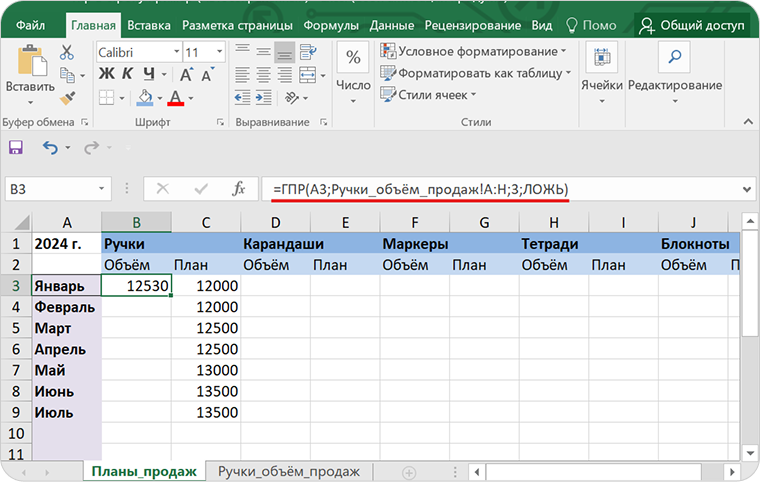Screen dimensions: 760x482
Task: Click the Общий доступ share button
Action: [x=692, y=24]
